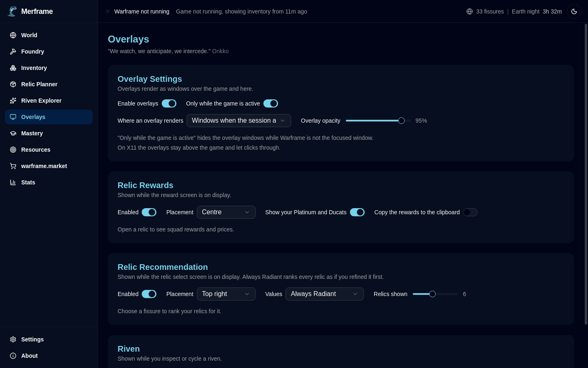Disable the Relic Rewards Enabled switch
Image resolution: width=588 pixels, height=368 pixels.
pyautogui.click(x=149, y=212)
